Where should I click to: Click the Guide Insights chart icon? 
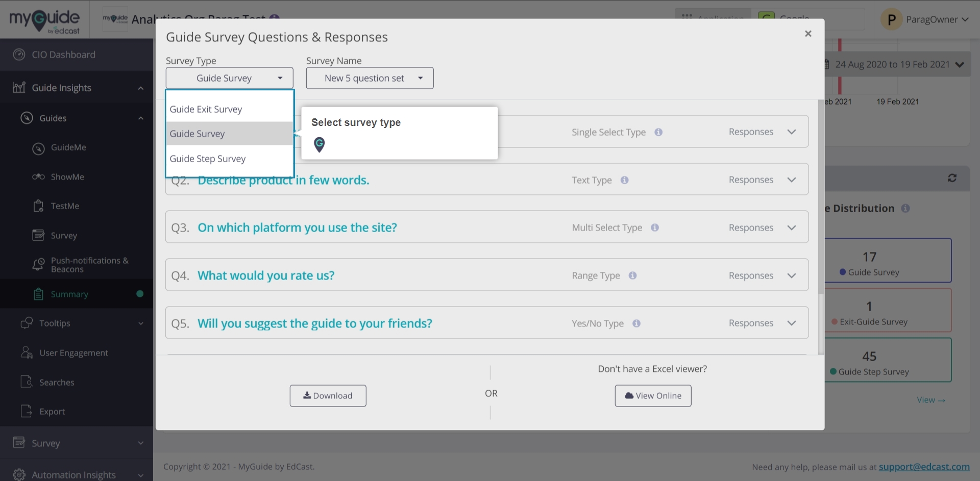19,88
